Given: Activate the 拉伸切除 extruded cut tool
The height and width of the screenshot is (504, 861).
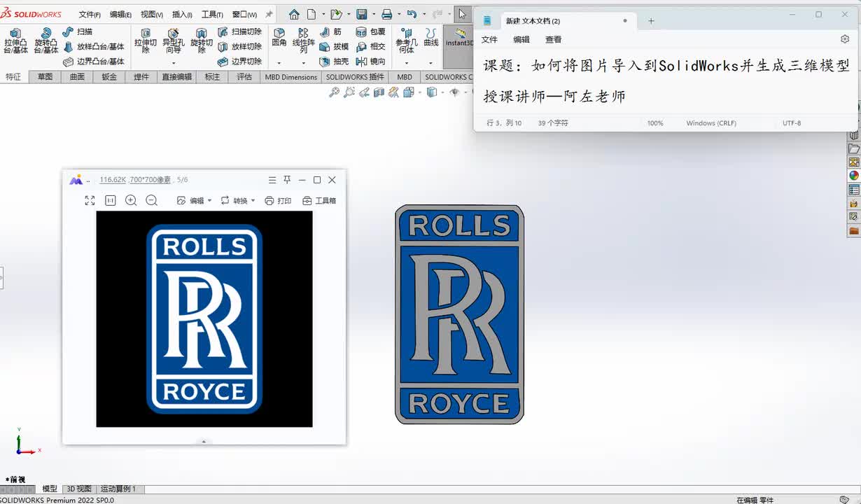Looking at the screenshot, I should click(146, 41).
